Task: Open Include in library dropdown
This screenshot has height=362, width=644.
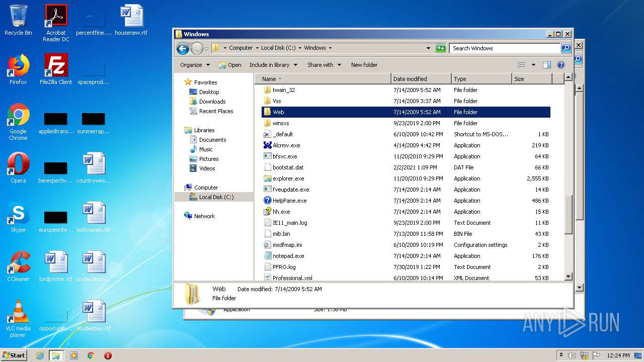Action: (x=273, y=65)
